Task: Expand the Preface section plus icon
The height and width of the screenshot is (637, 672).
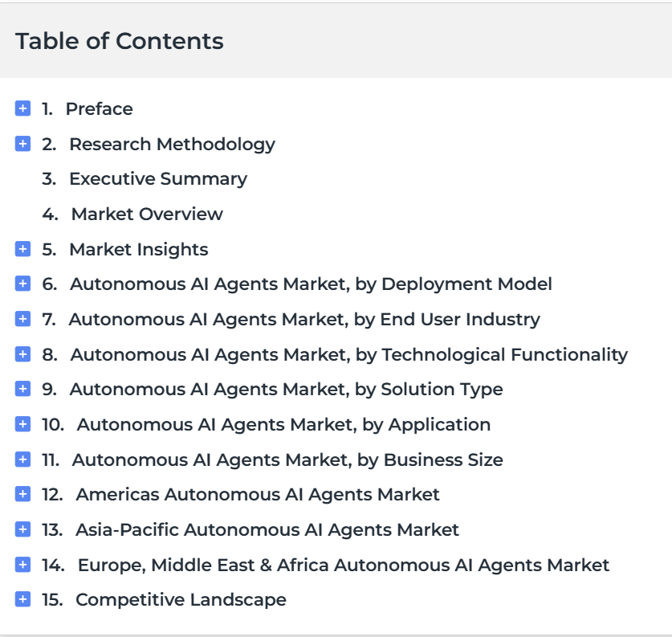Action: 22,108
